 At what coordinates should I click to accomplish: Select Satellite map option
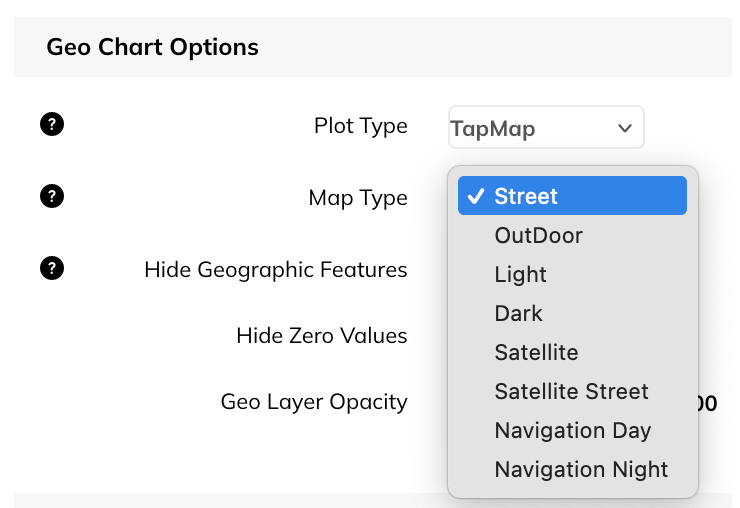pyautogui.click(x=572, y=352)
